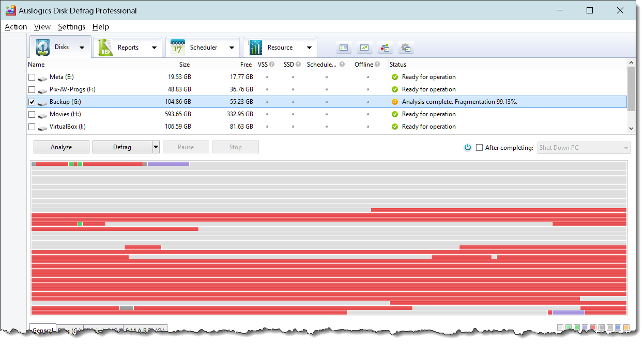
Task: Click the 'Analysis complete. Fragmentation 99.13%.' status
Action: coord(459,102)
